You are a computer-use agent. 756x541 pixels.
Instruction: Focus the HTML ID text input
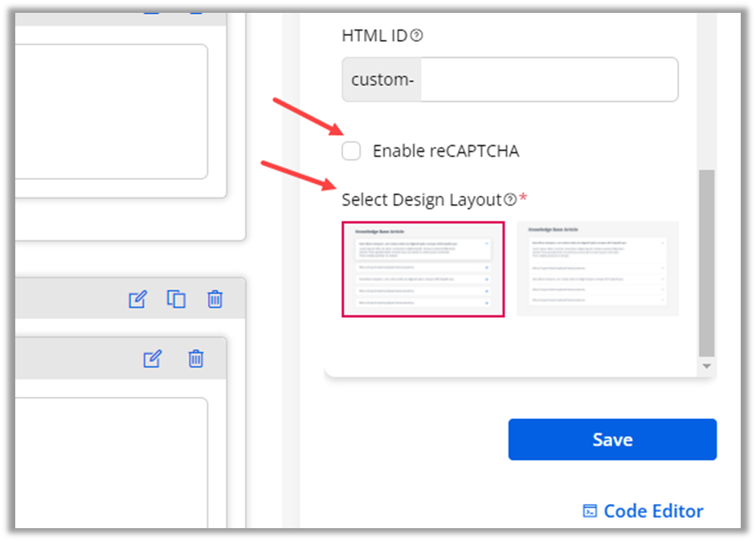pyautogui.click(x=548, y=80)
